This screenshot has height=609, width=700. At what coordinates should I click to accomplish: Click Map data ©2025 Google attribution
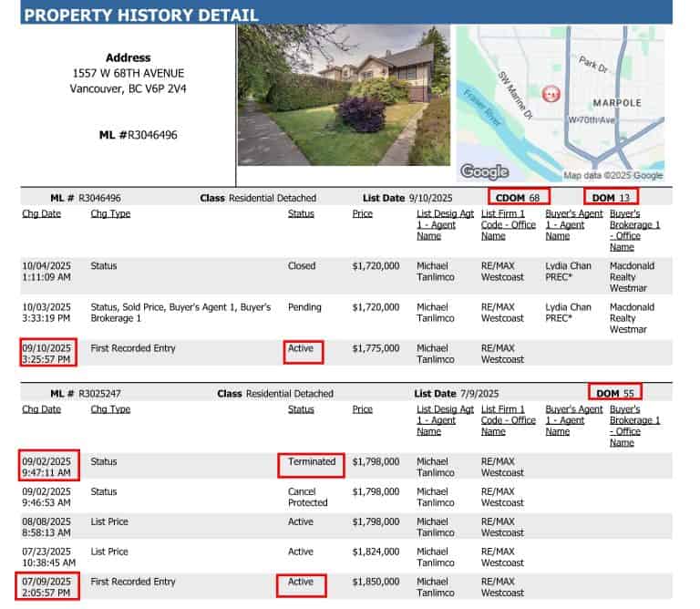(x=612, y=175)
